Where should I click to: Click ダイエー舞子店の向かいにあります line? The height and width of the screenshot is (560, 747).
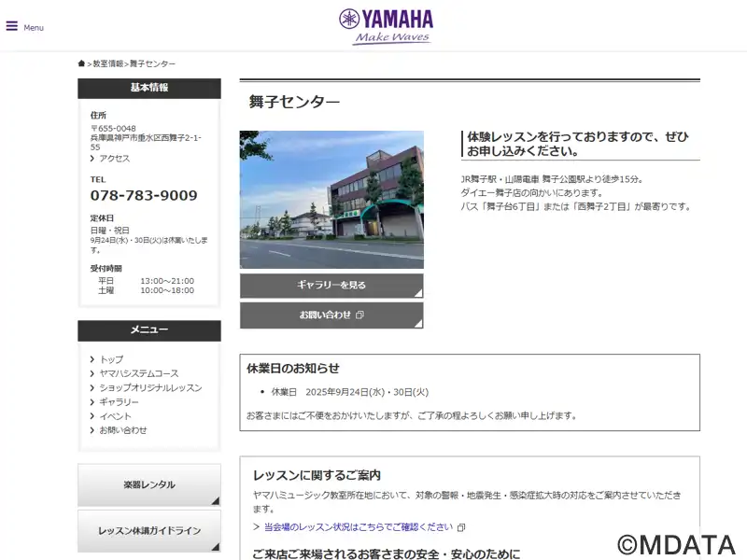[531, 193]
